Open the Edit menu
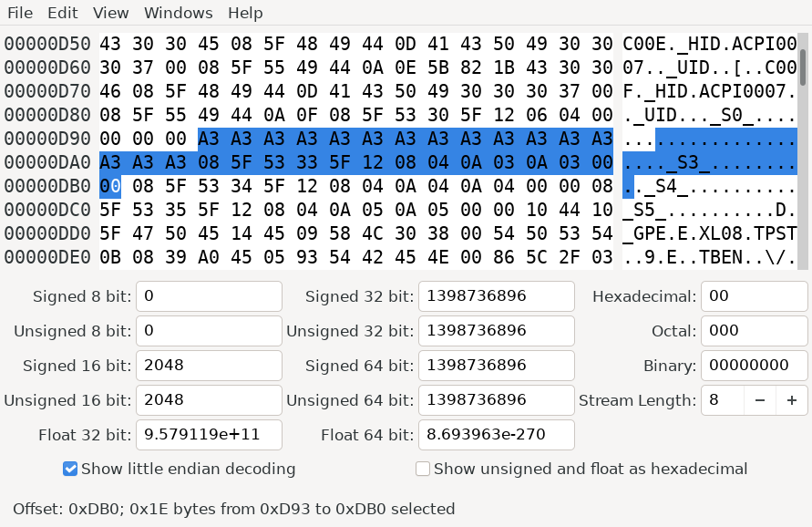The height and width of the screenshot is (527, 812). tap(61, 13)
